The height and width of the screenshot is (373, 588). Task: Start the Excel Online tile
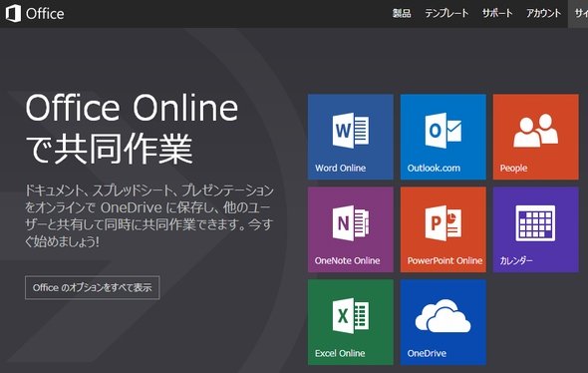pos(350,322)
